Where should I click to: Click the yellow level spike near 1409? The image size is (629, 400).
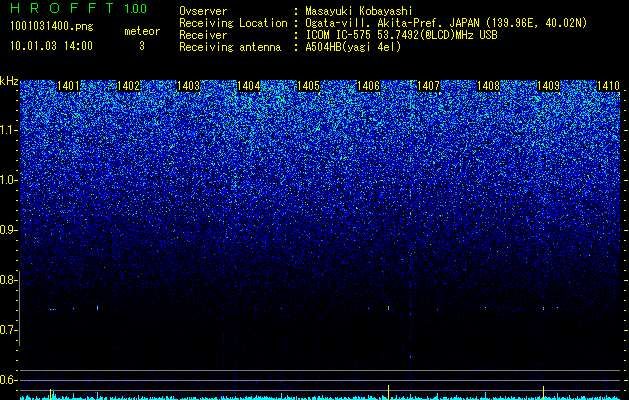[543, 393]
